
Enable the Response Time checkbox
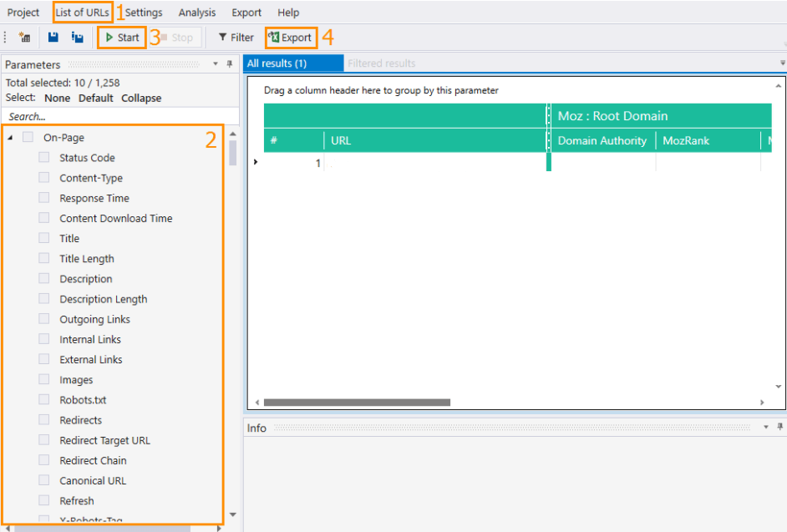[44, 197]
